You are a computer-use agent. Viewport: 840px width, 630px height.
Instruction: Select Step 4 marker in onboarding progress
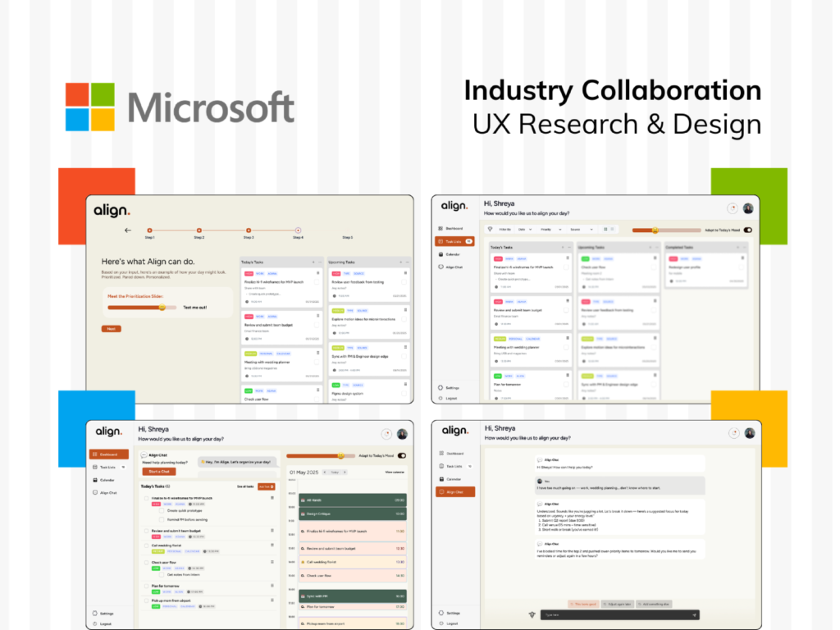click(298, 231)
